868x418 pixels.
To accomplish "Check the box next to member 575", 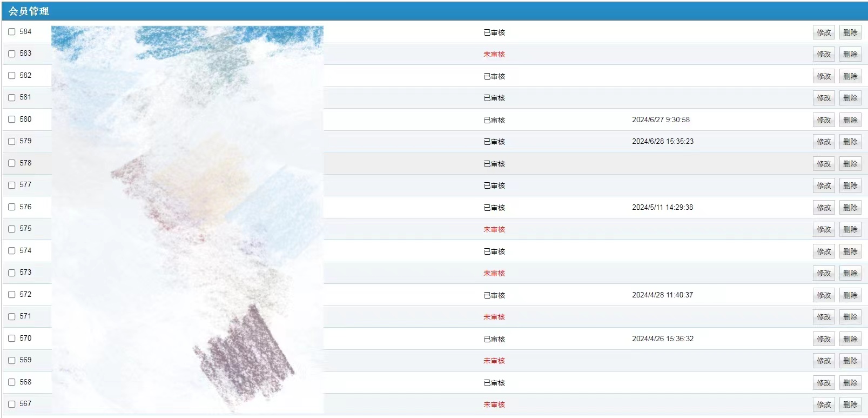I will (x=12, y=229).
